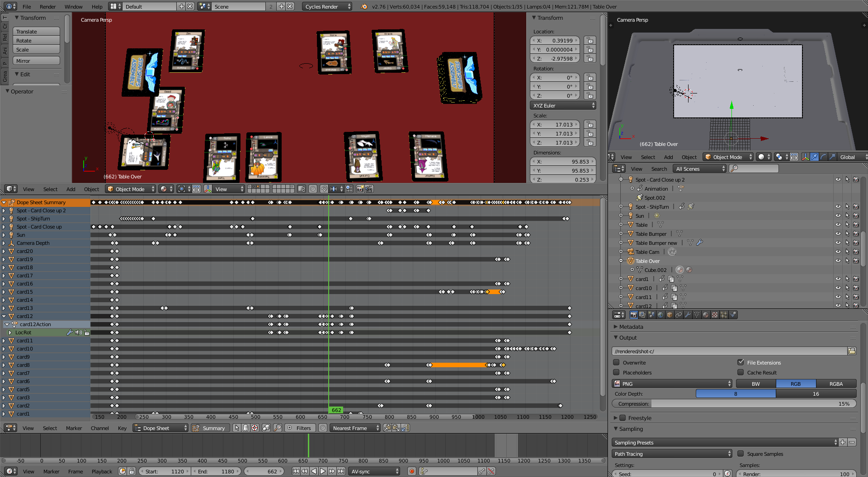
Task: Open the Render menu
Action: pos(47,6)
